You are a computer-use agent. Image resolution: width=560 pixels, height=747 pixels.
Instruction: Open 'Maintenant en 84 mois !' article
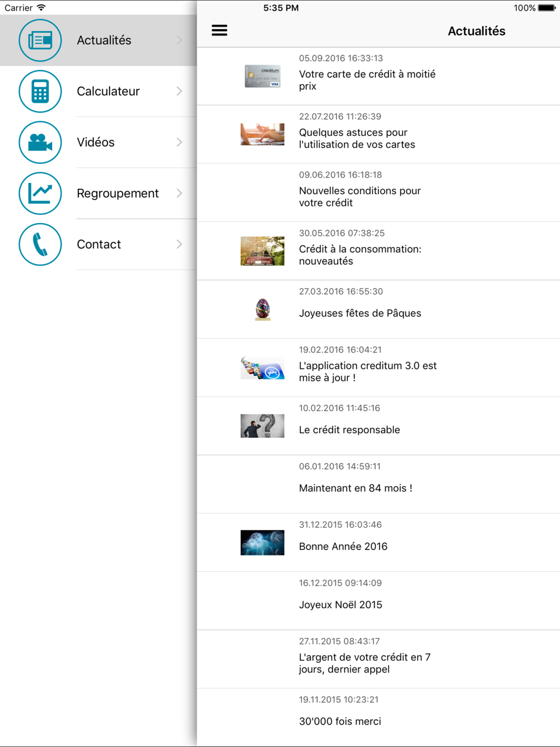click(x=356, y=488)
